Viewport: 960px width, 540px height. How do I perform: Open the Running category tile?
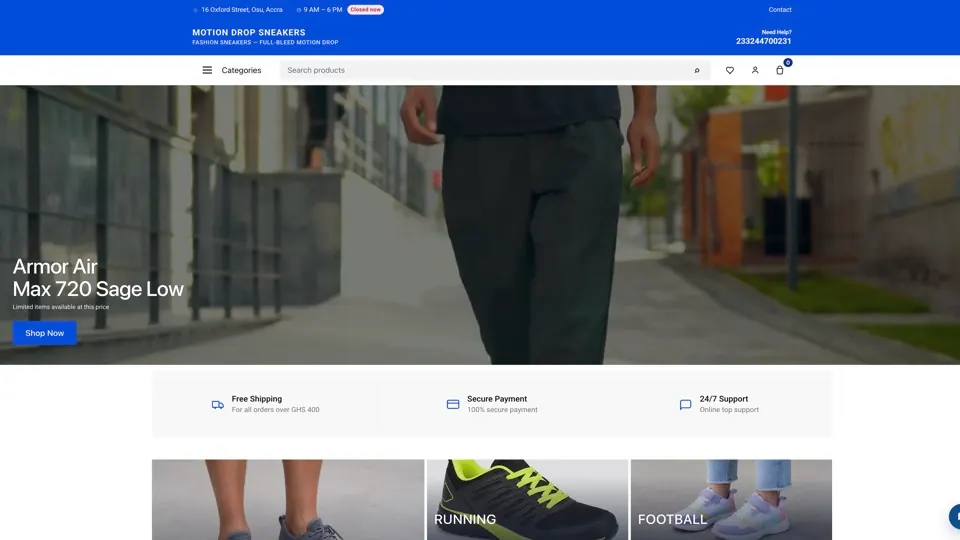pos(527,500)
